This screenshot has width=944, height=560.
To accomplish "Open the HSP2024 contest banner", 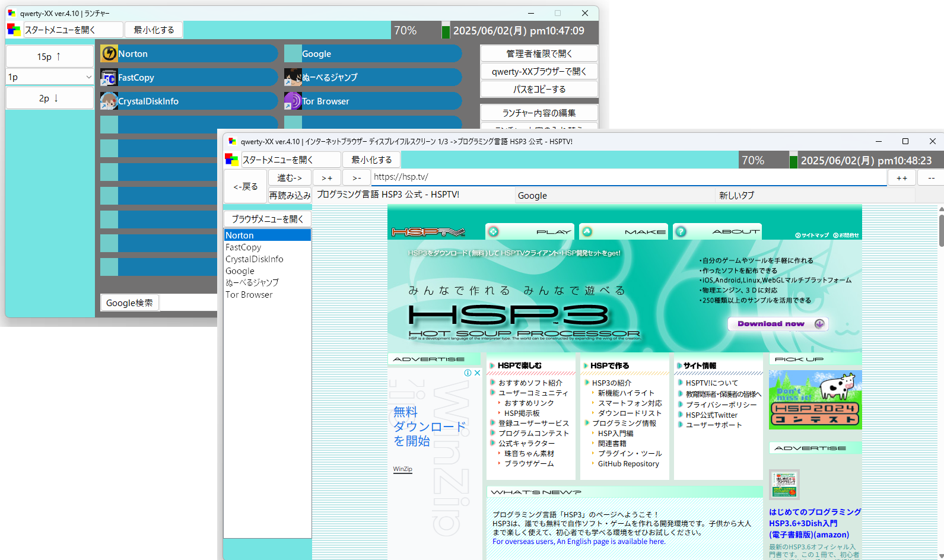I will coord(815,400).
